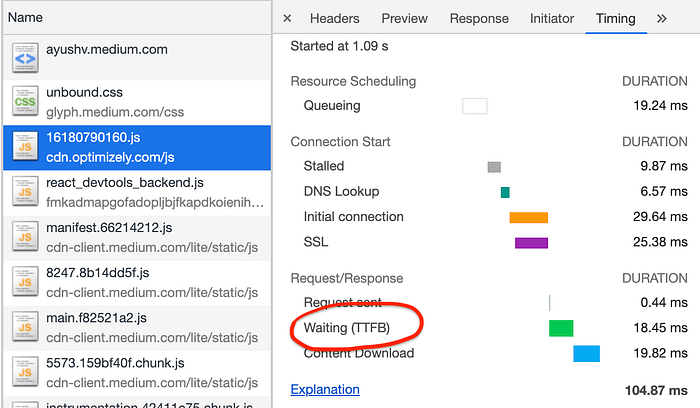Click the JS icon beside react_devtools_backend.js
This screenshot has width=700, height=408.
tap(25, 192)
